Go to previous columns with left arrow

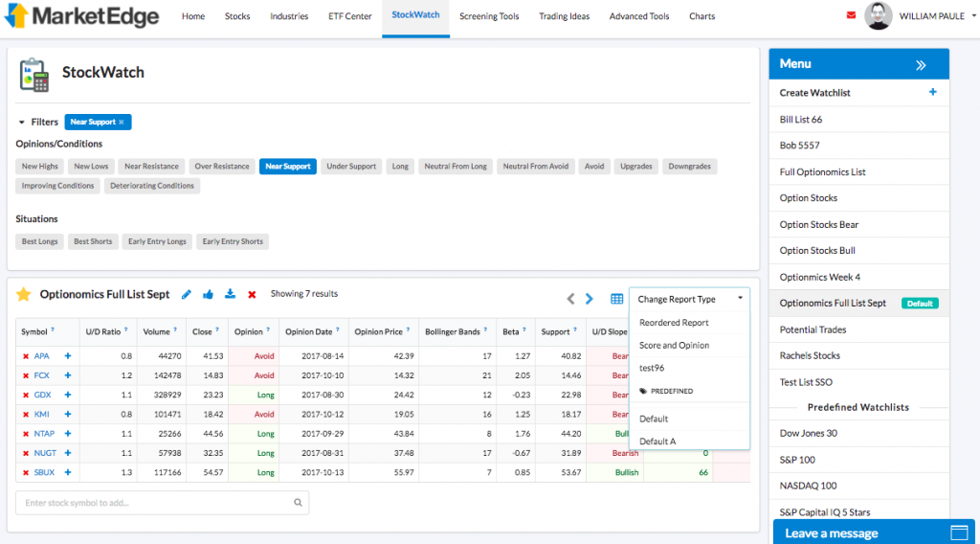pyautogui.click(x=570, y=299)
